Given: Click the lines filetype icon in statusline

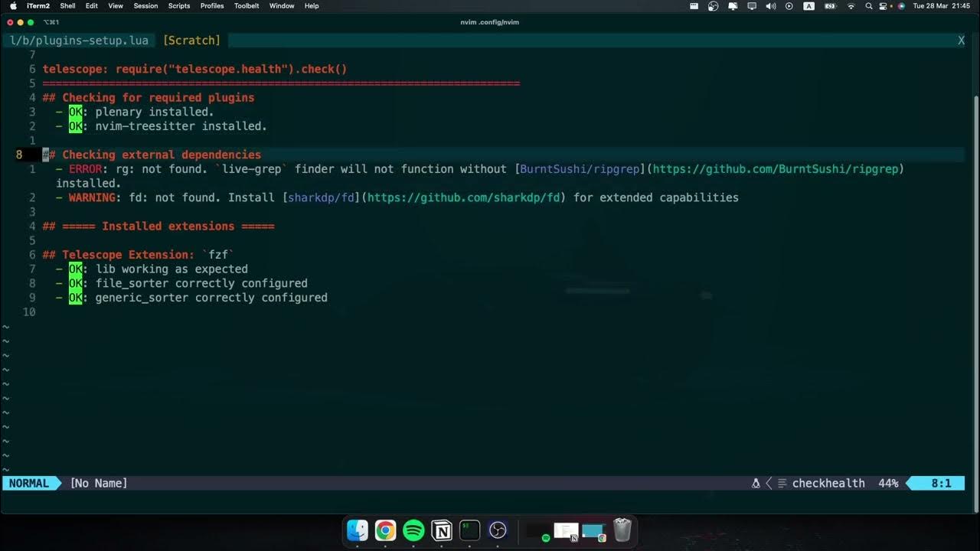Looking at the screenshot, I should pyautogui.click(x=782, y=484).
